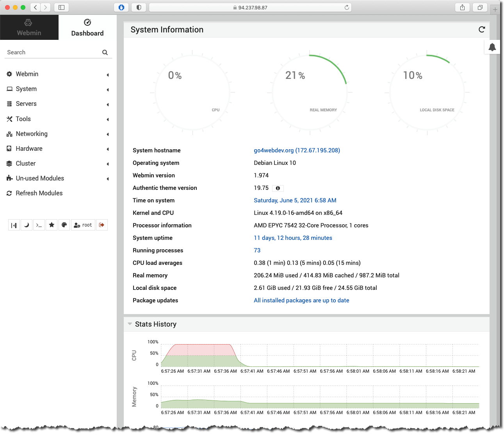Click the Servers rack icon
The width and height of the screenshot is (504, 443).
9,104
